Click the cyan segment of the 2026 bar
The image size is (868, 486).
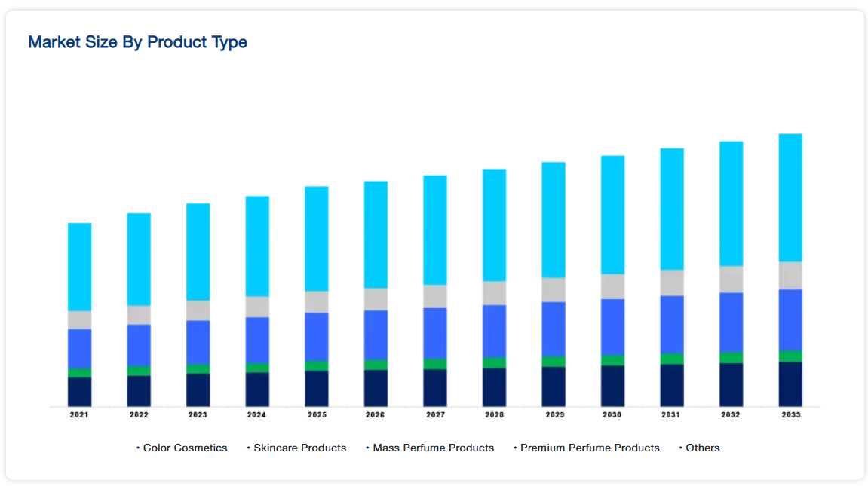[376, 234]
